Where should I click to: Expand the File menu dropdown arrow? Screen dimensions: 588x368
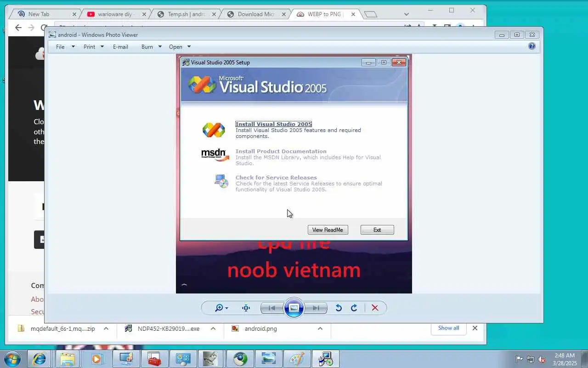[x=73, y=46]
